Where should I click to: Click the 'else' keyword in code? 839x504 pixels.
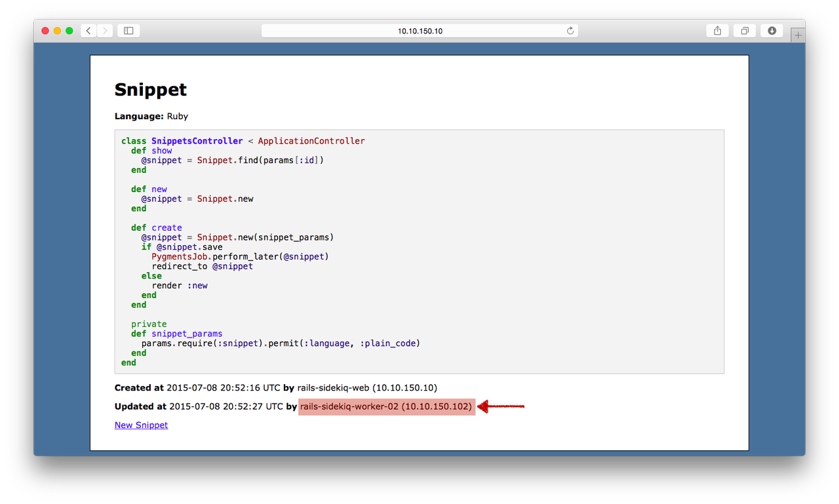click(x=151, y=276)
